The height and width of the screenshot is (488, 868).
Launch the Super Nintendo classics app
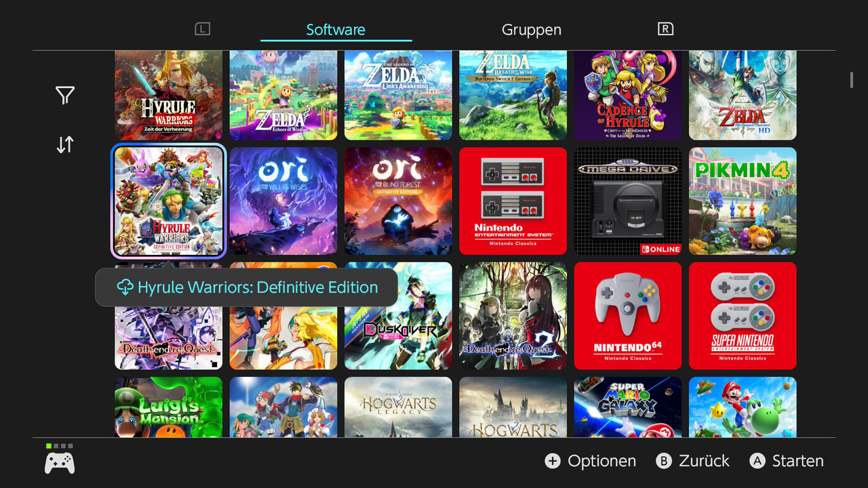point(743,316)
